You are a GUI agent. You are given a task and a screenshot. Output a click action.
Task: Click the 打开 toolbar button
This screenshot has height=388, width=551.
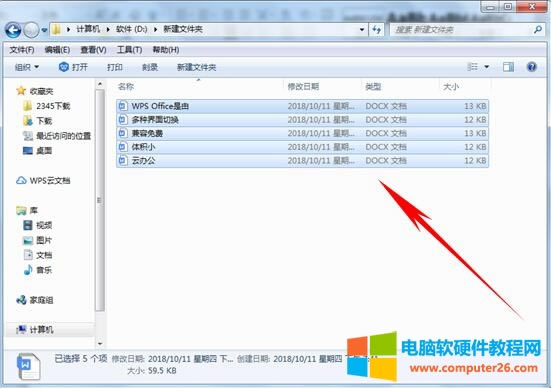pos(73,67)
